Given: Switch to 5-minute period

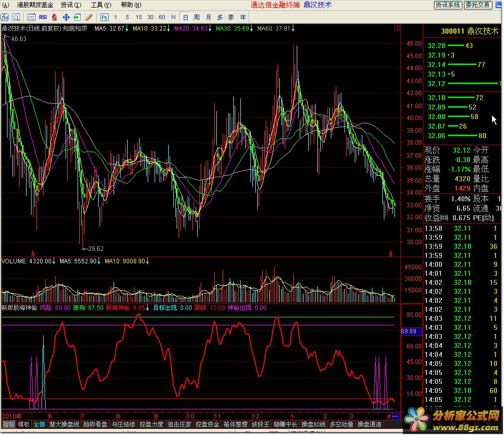Looking at the screenshot, I should point(127,18).
